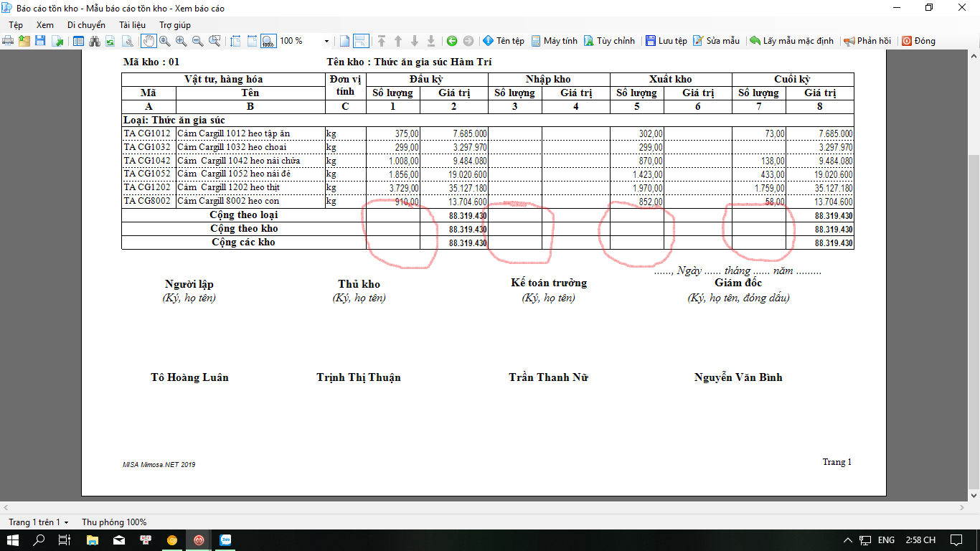This screenshot has height=551, width=980.
Task: Click Thu phóng 100% in status bar
Action: click(114, 522)
